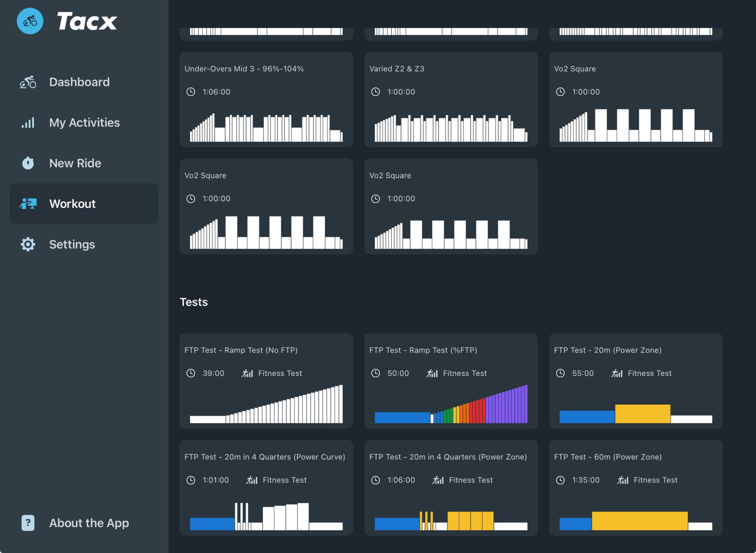Select FTP Test - 60m (Power Zone)
Viewport: 756px width, 553px height.
[x=636, y=487]
